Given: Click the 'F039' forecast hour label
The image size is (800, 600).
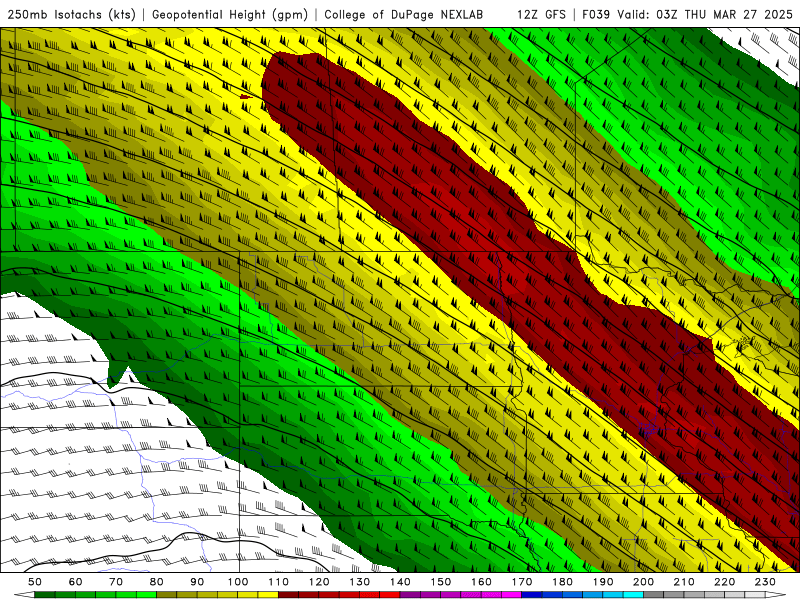Looking at the screenshot, I should point(596,14).
